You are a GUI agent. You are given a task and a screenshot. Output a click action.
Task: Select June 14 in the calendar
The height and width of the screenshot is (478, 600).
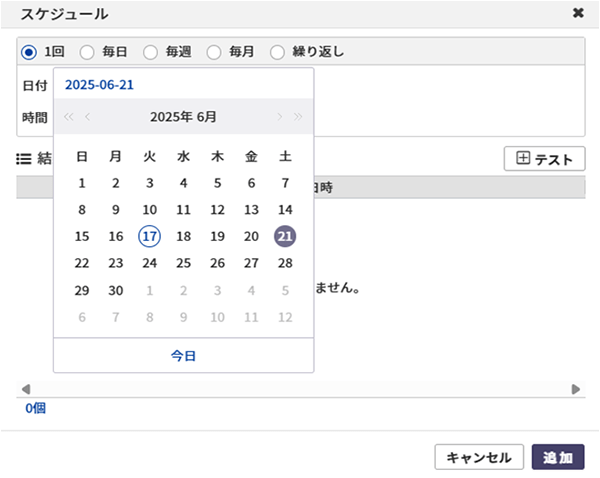[285, 210]
